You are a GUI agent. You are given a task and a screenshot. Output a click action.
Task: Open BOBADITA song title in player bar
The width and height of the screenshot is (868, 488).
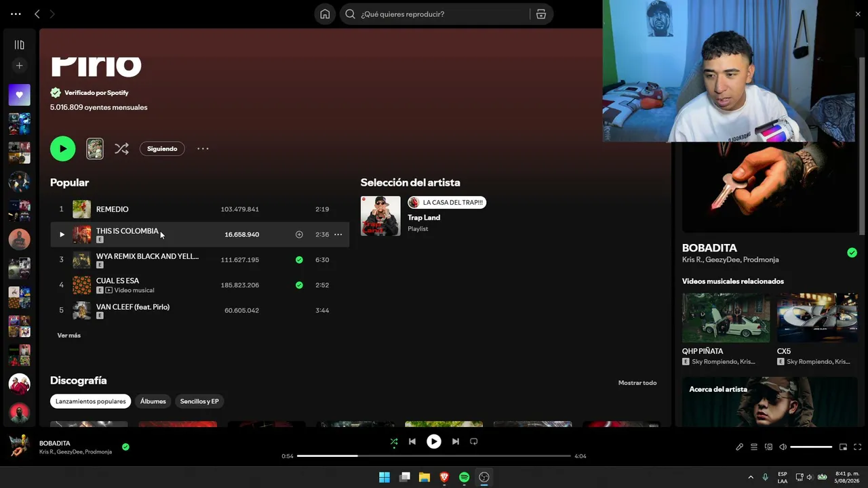point(55,443)
